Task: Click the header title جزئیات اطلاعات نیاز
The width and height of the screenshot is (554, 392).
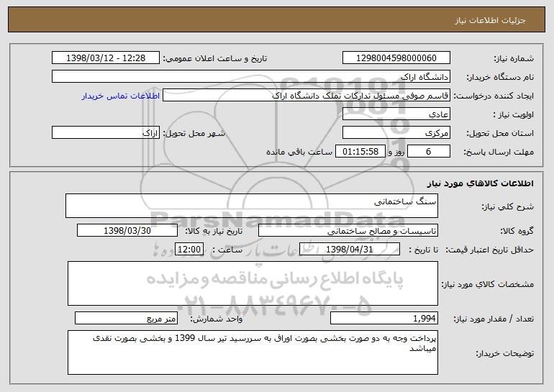Action: point(490,20)
